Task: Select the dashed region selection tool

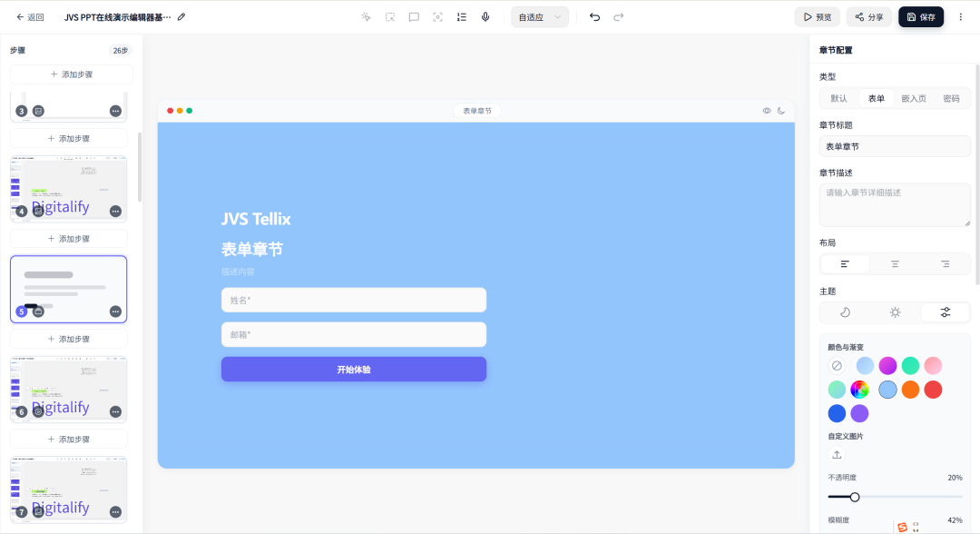Action: (x=390, y=17)
